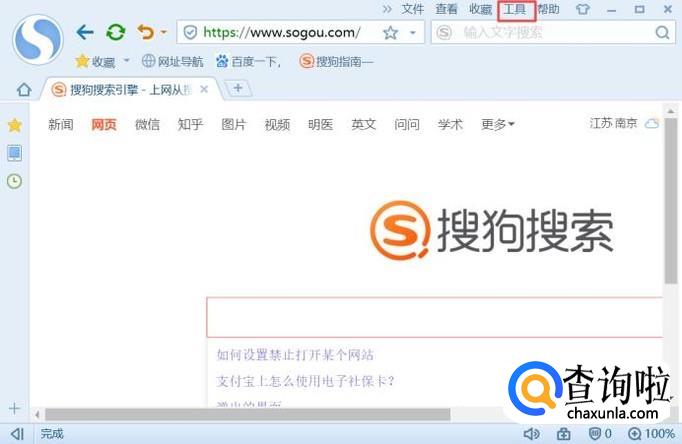Bookmark page with the star icon
The image size is (682, 444).
(x=390, y=33)
